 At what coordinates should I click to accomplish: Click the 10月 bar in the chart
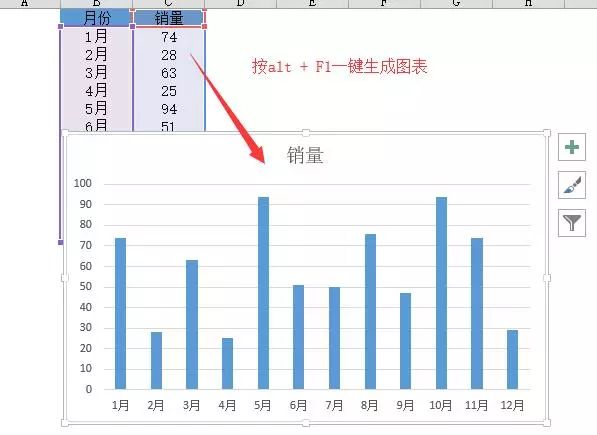point(441,293)
